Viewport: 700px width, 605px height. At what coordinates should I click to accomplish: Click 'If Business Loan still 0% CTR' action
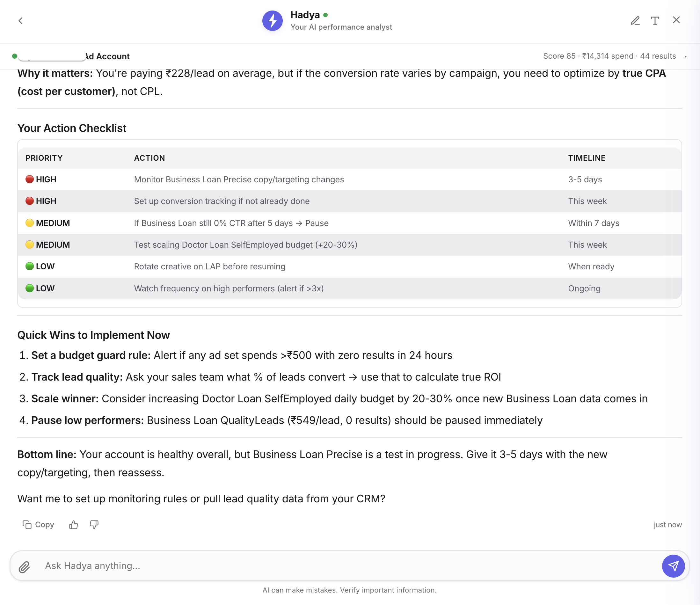coord(231,223)
